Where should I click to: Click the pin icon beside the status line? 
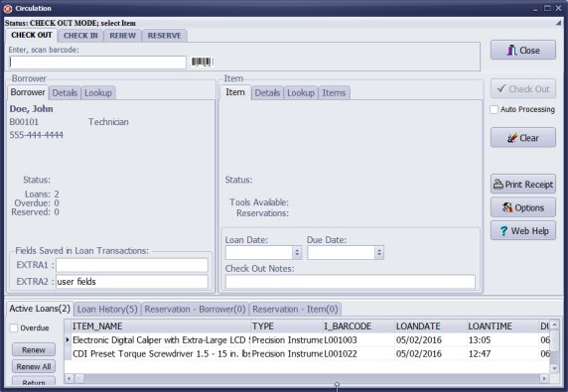558,23
